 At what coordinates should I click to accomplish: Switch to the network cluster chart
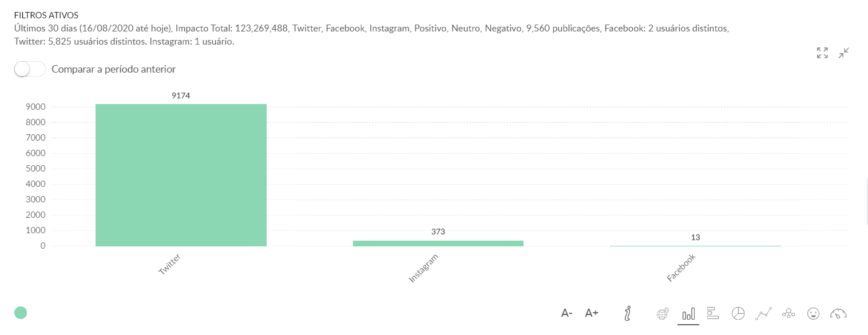point(788,313)
